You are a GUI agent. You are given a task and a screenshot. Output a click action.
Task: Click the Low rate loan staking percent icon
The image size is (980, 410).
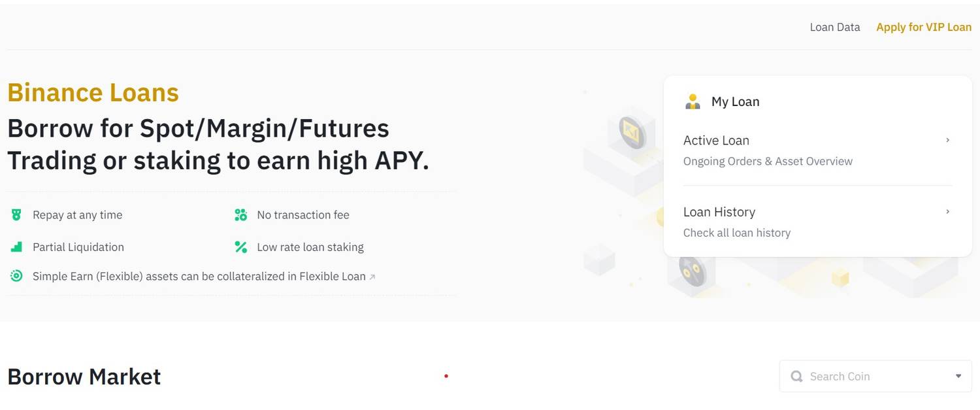(241, 247)
